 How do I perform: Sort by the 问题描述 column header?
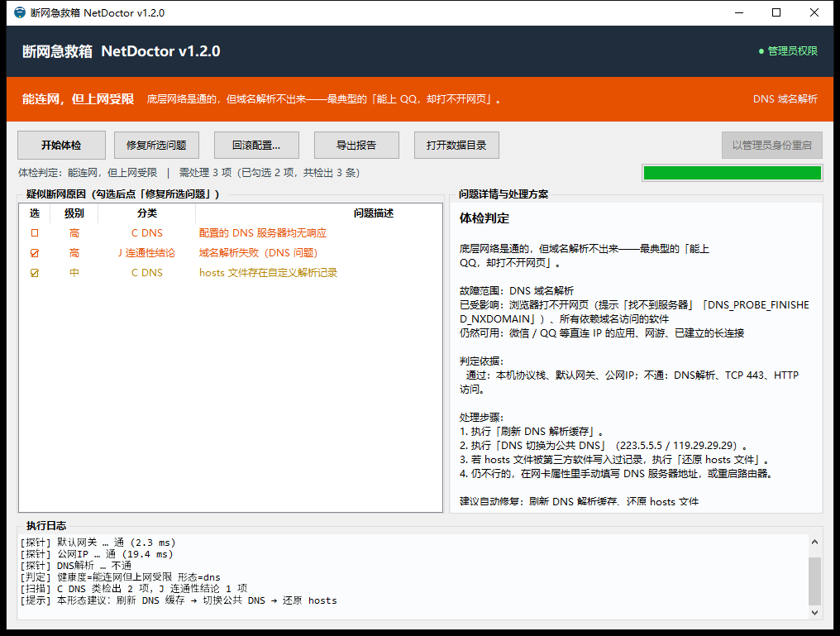tap(319, 213)
